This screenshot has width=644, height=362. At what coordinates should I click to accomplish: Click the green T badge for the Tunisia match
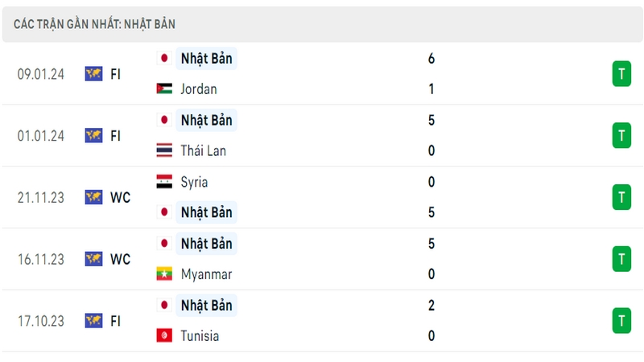pyautogui.click(x=621, y=320)
